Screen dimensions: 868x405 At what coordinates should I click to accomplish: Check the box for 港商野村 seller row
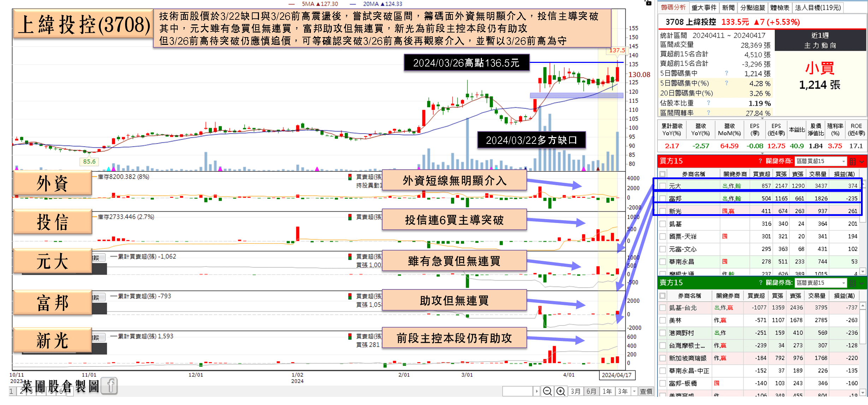663,333
